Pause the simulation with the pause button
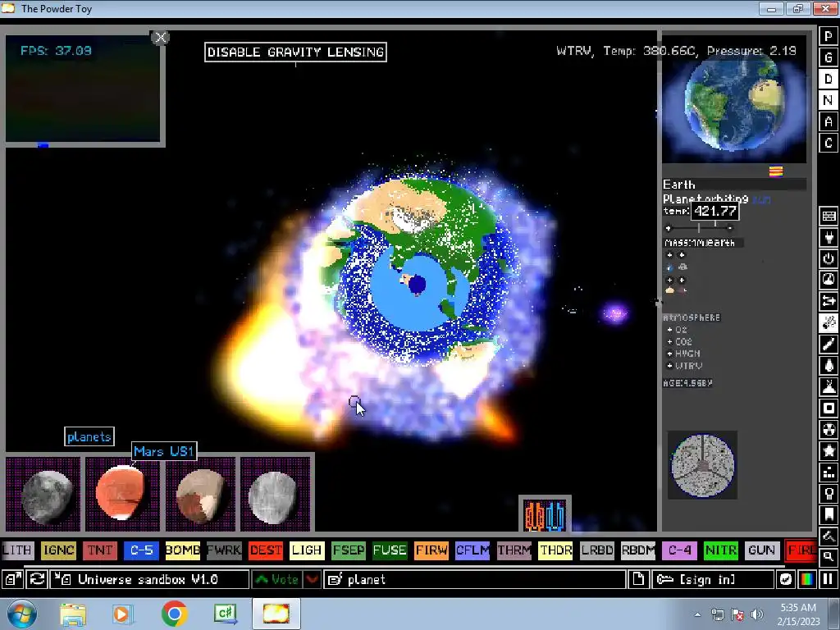The height and width of the screenshot is (630, 840). (x=829, y=579)
